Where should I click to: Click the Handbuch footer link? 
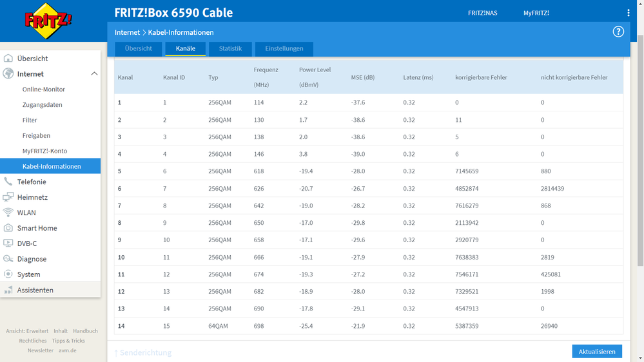(x=85, y=331)
